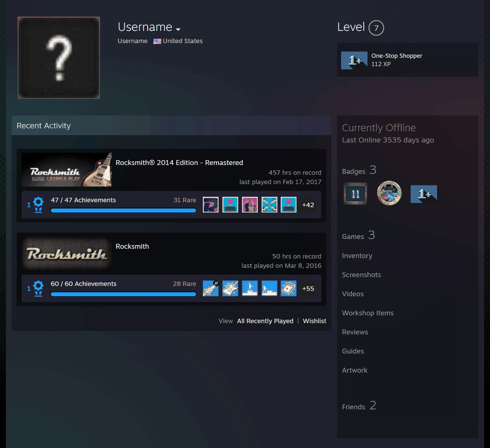The width and height of the screenshot is (490, 448).
Task: Click the 47/47 achievements progress bar
Action: [124, 211]
